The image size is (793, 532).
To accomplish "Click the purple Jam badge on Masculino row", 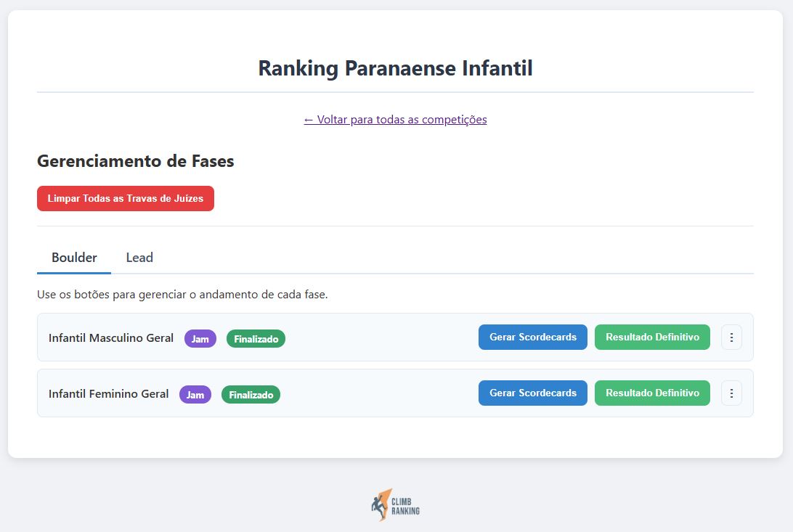I will pos(200,338).
